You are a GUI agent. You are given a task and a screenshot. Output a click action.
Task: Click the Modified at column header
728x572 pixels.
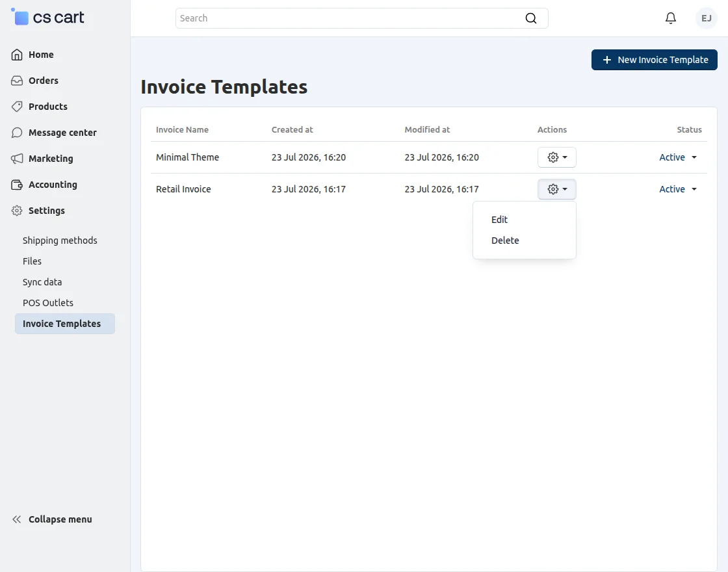pyautogui.click(x=427, y=129)
